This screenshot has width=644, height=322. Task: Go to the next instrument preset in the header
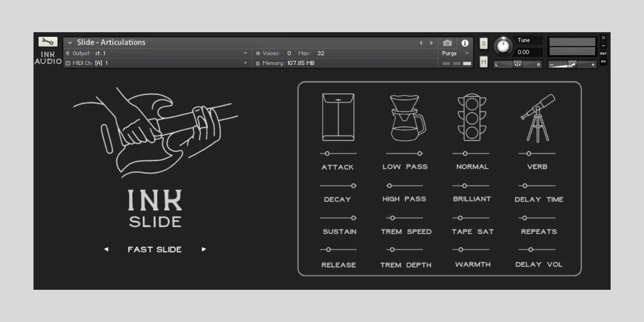[x=431, y=43]
